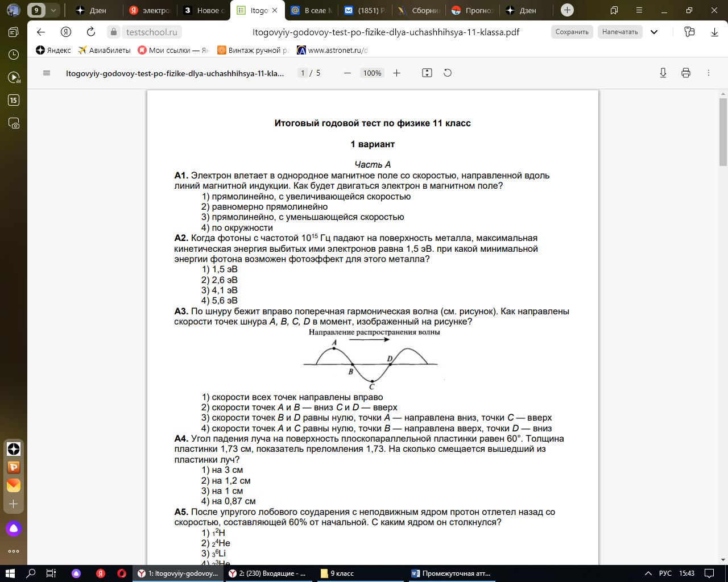
Task: Open the Авиабилеты bookmark
Action: coord(105,50)
